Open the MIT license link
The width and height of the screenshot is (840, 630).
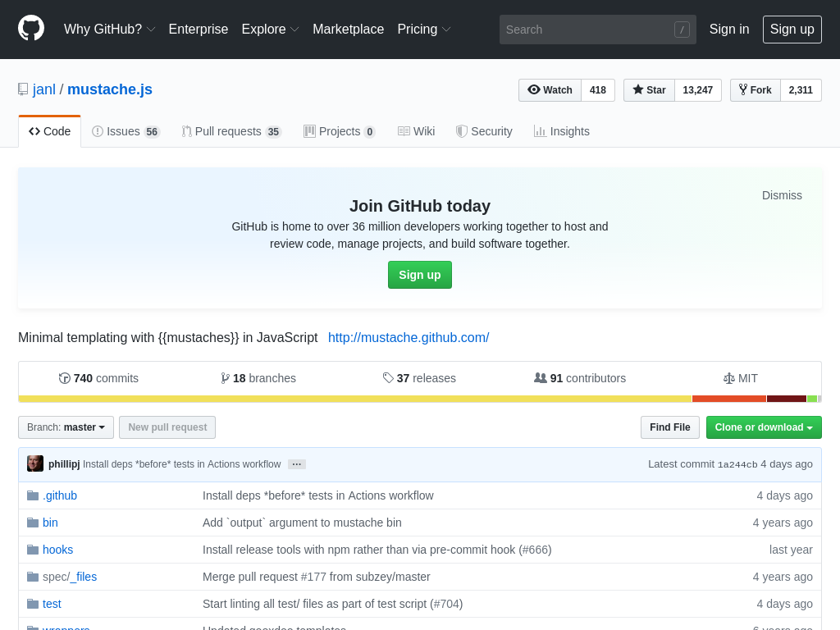[x=740, y=378]
